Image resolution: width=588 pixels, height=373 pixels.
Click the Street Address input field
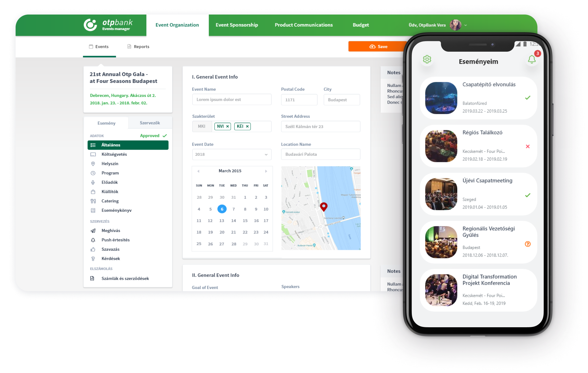point(321,126)
